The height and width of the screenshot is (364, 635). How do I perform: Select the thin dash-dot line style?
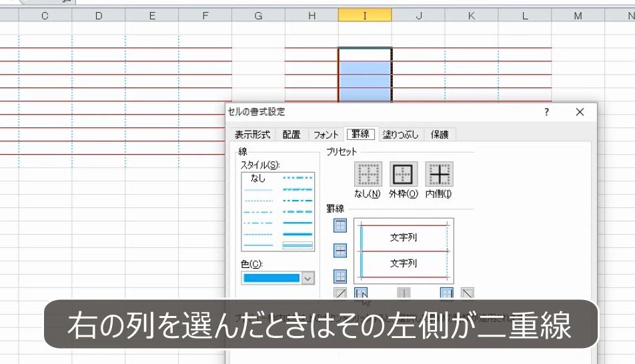259,223
